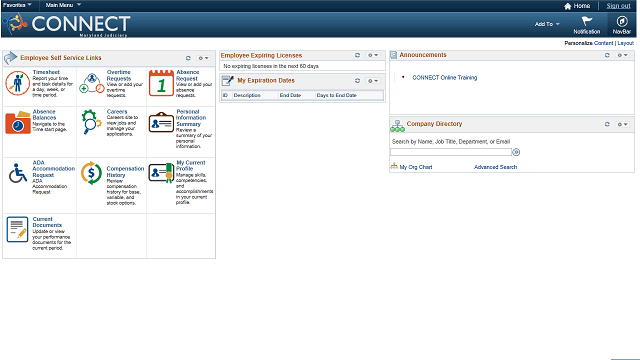Click the Company Directory search go icon
Screen dimensions: 640x360
click(x=516, y=152)
